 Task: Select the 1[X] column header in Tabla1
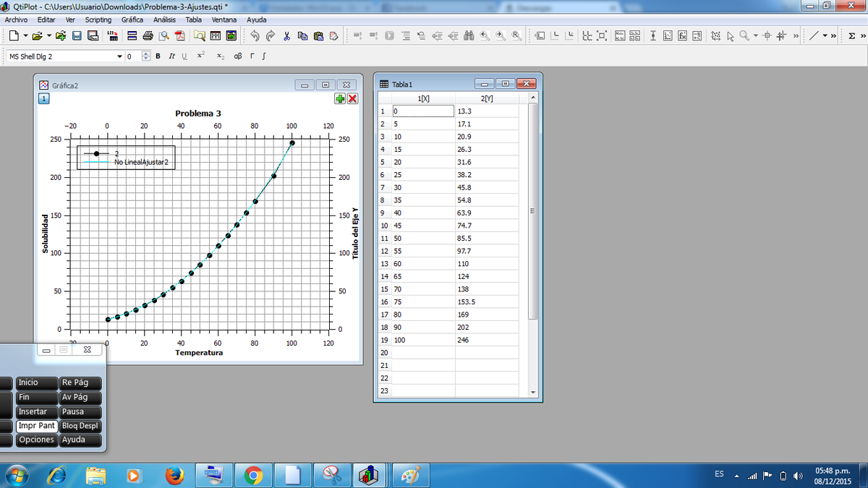422,98
